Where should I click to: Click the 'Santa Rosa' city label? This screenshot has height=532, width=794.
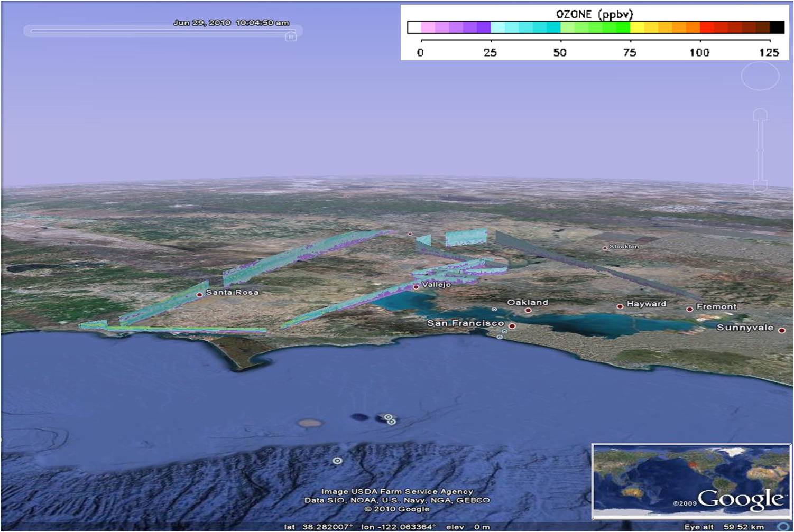[x=232, y=292]
